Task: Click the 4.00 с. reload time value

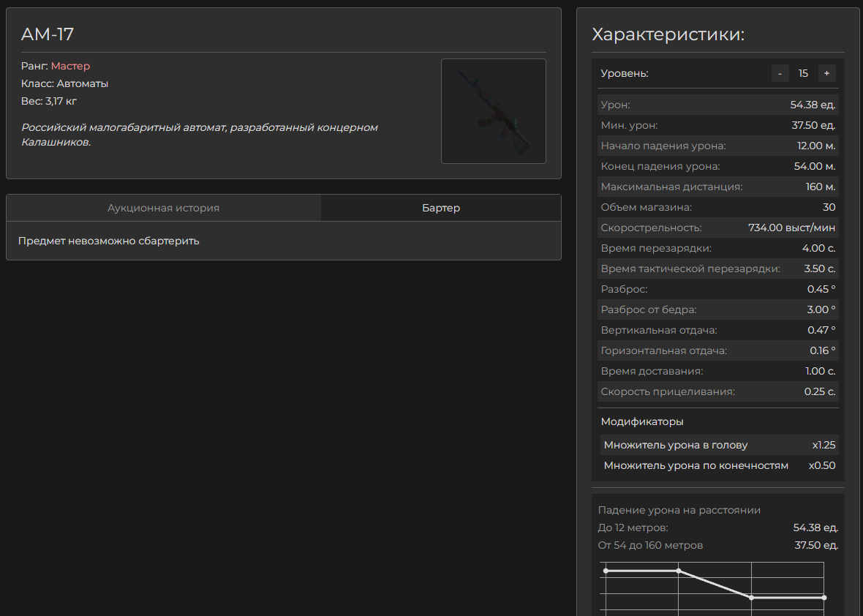Action: pos(819,248)
